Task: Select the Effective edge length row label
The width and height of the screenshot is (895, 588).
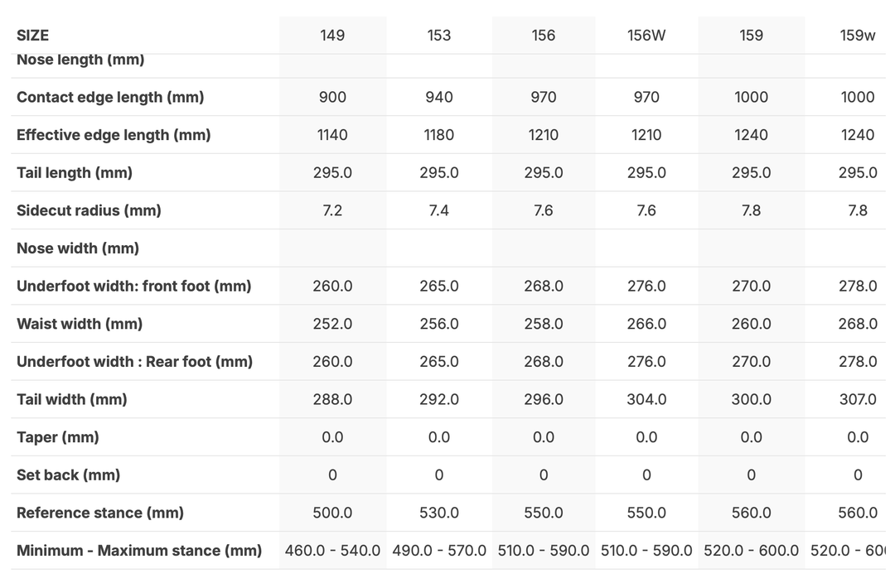Action: coord(114,135)
